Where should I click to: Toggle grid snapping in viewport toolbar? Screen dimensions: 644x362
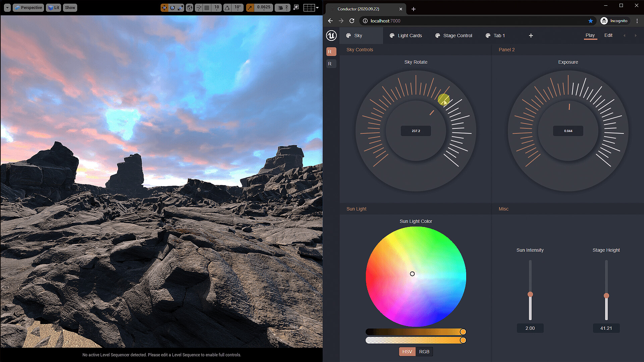click(x=207, y=7)
